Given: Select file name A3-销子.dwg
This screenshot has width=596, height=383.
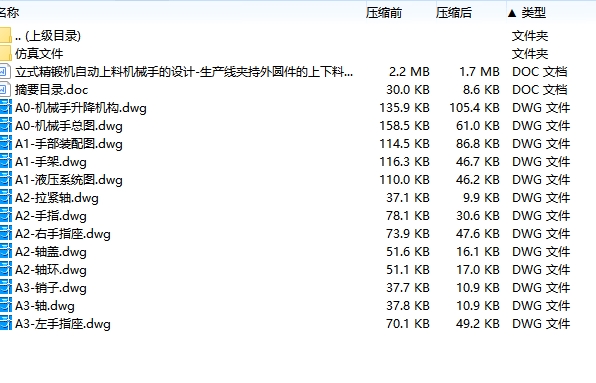Looking at the screenshot, I should [x=51, y=288].
